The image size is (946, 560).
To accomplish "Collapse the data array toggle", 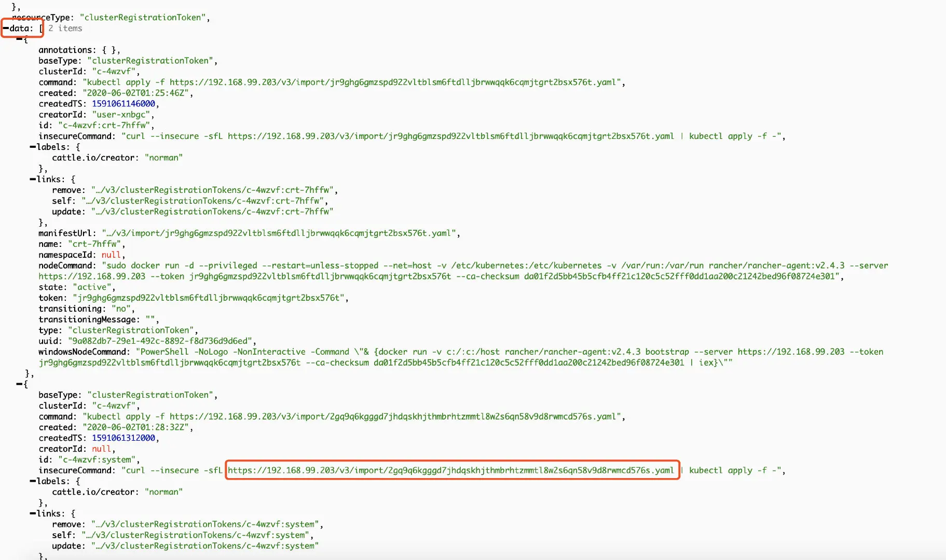I will click(6, 29).
